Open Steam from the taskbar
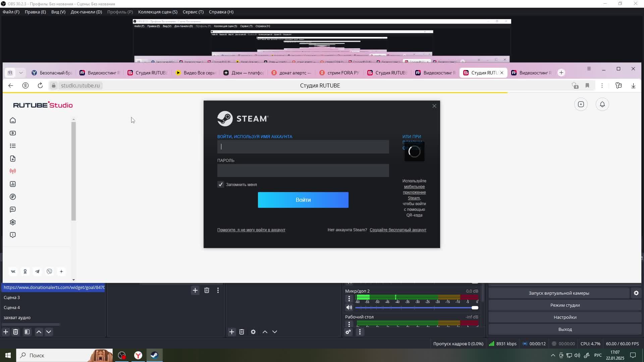Image resolution: width=644 pixels, height=362 pixels. (154, 355)
